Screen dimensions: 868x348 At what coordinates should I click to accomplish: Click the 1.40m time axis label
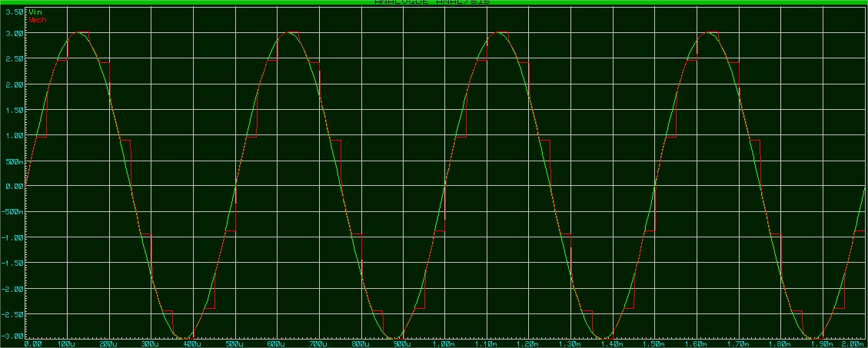click(x=612, y=343)
